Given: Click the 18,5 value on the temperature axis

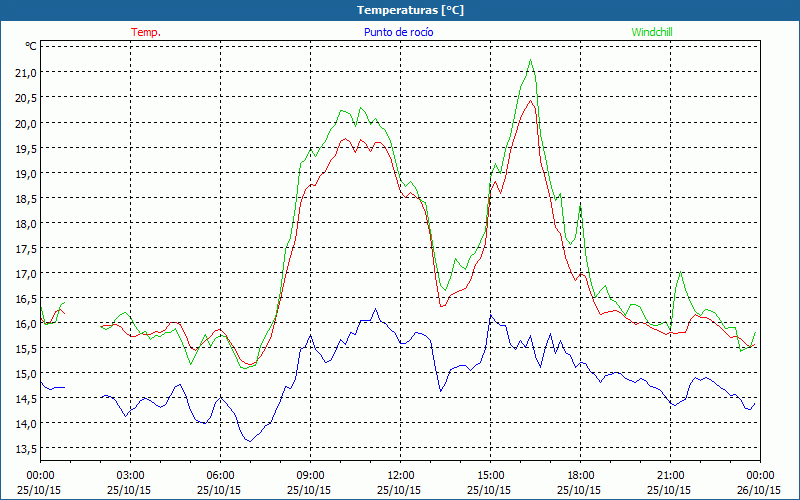Looking at the screenshot, I should (26, 198).
